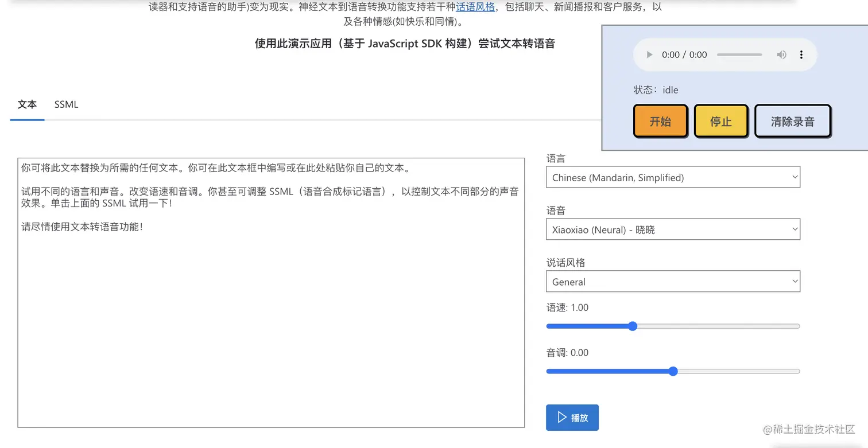Adjust the 音调 pitch slider
The image size is (868, 448).
point(673,371)
